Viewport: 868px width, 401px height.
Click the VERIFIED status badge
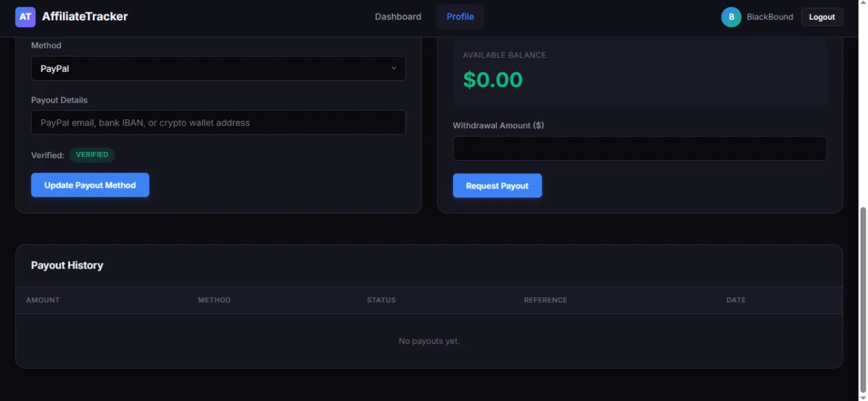point(92,155)
